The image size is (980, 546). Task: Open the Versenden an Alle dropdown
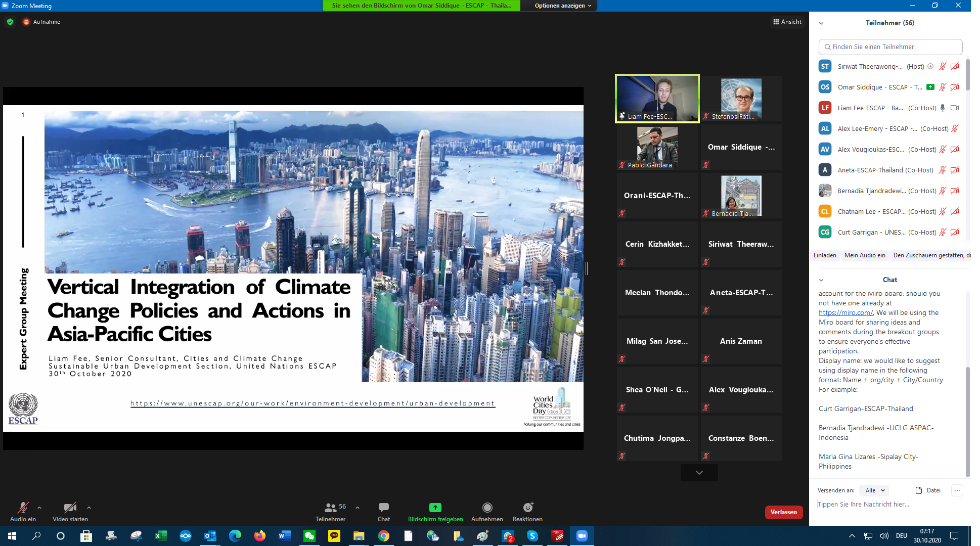(875, 490)
